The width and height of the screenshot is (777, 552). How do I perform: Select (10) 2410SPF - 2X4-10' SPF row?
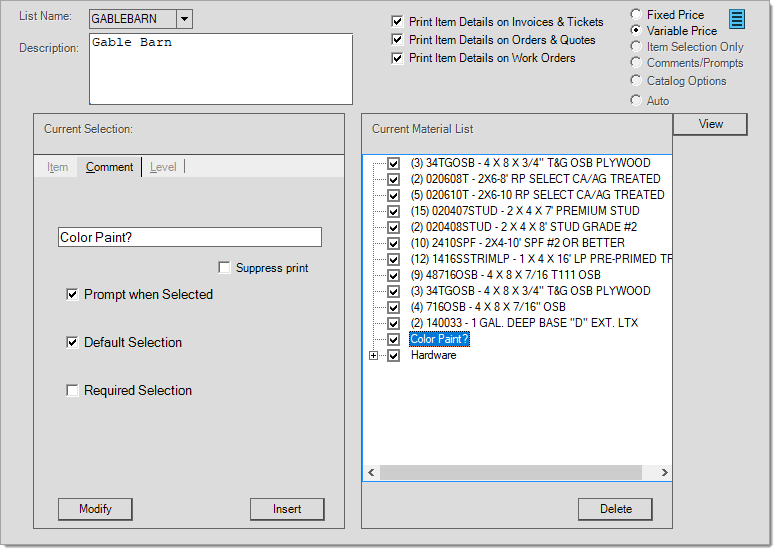coord(517,243)
